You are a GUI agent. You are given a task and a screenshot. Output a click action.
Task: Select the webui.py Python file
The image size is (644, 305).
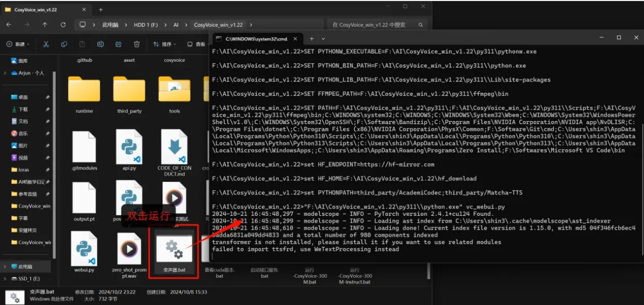[x=84, y=252]
